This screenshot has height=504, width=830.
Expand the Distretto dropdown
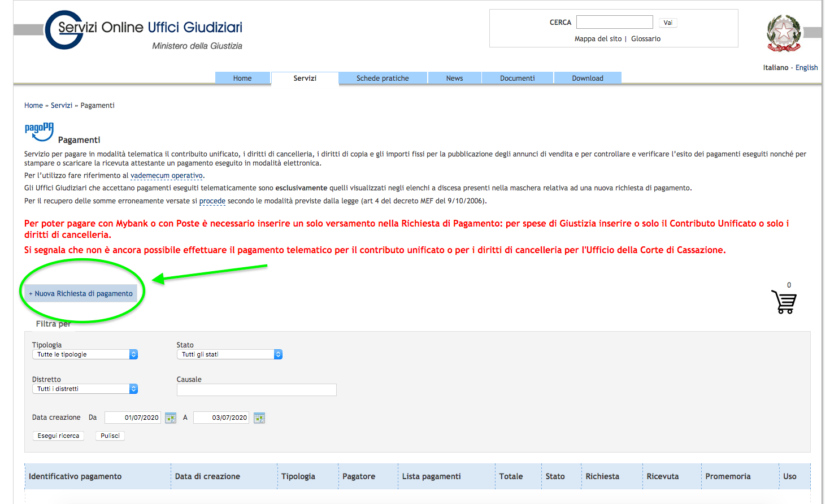(85, 389)
